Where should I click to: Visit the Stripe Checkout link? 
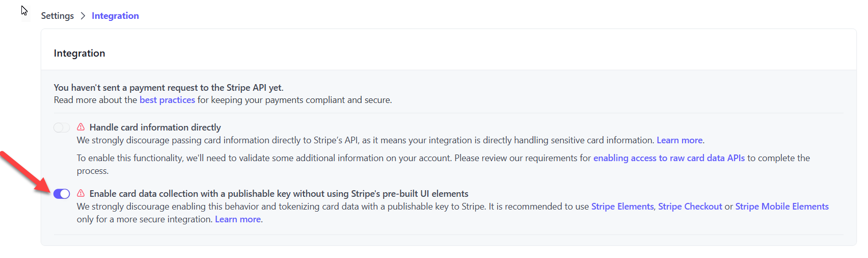click(x=690, y=207)
